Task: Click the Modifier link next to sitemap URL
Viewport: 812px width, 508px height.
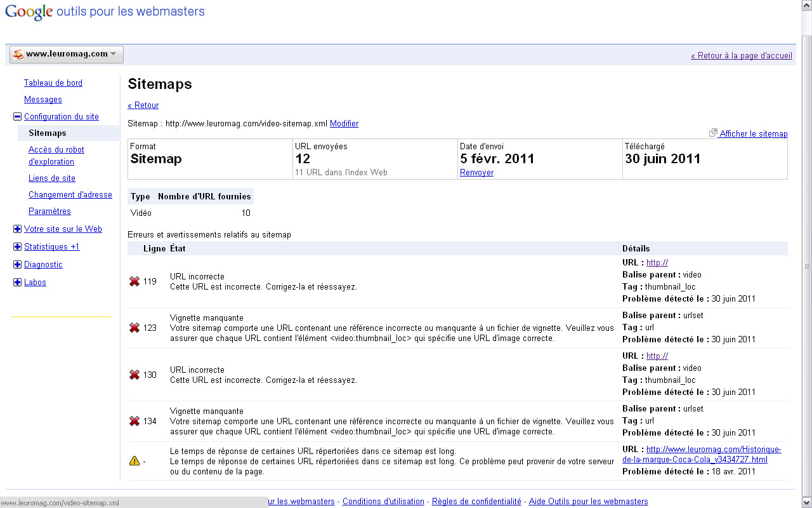Action: pyautogui.click(x=344, y=124)
